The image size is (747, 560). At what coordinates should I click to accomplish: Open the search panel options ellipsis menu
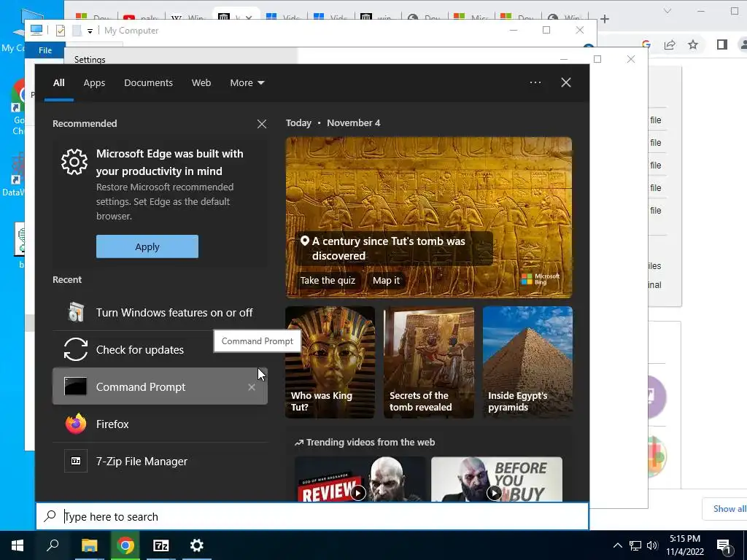pyautogui.click(x=535, y=82)
